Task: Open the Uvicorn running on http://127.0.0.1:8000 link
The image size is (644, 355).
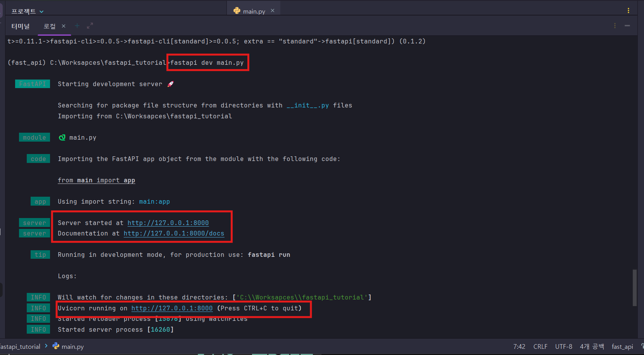Action: [x=172, y=308]
